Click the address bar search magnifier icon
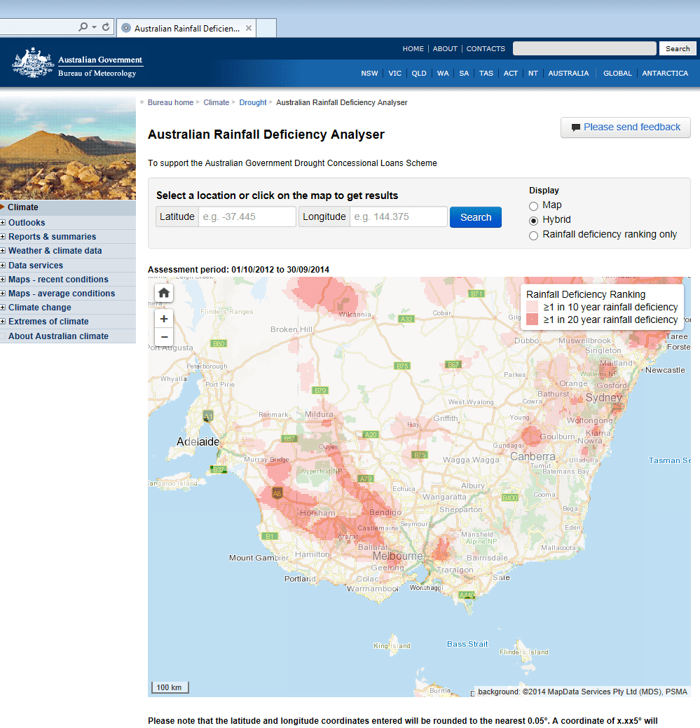This screenshot has width=700, height=728. 83,27
